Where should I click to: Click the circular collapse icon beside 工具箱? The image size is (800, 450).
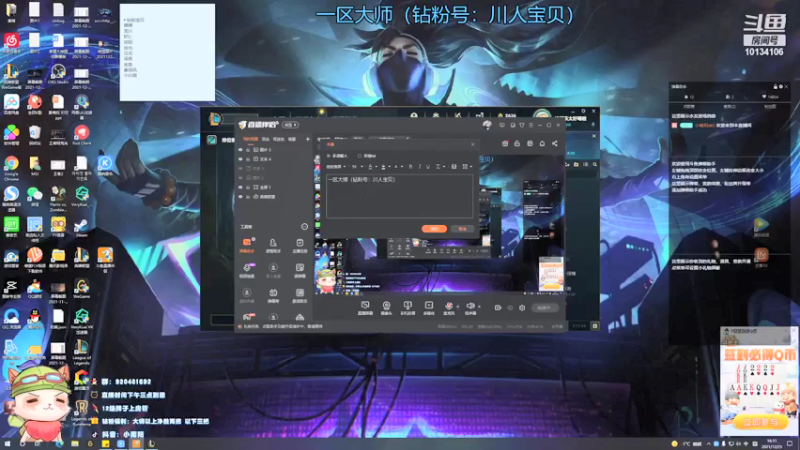pyautogui.click(x=305, y=227)
